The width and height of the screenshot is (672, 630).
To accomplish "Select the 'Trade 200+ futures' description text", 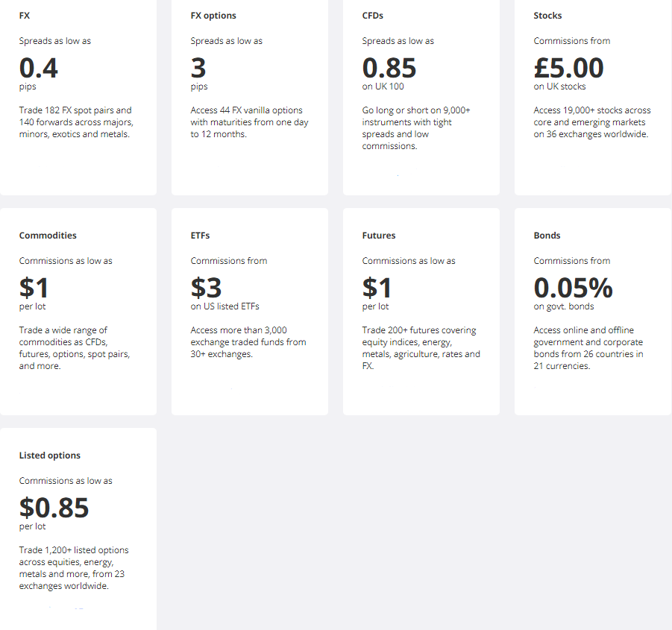I will [x=421, y=347].
